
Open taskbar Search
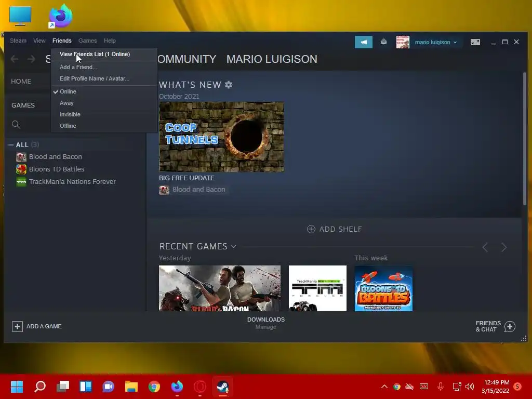tap(40, 387)
